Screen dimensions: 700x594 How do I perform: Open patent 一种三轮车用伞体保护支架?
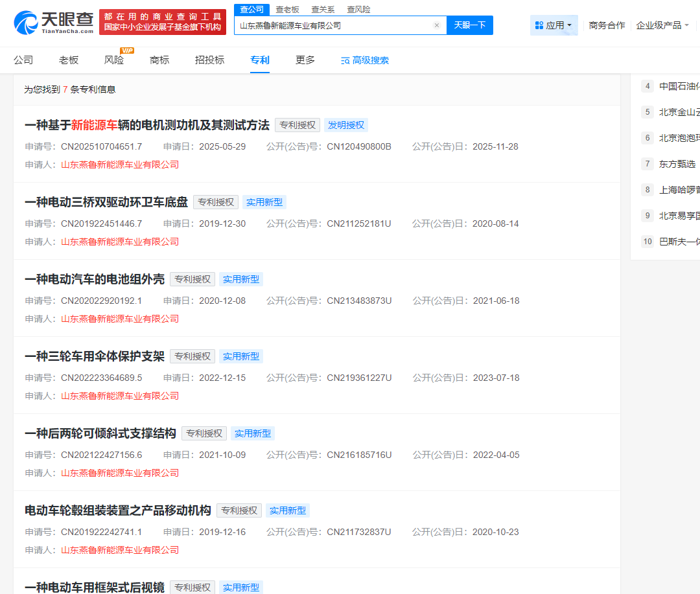coord(95,356)
